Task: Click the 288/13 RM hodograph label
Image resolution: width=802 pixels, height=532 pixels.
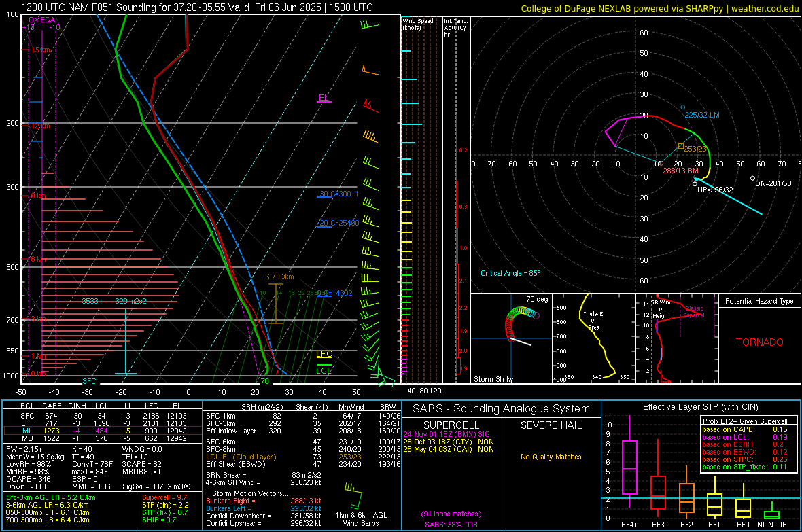Action: click(680, 171)
